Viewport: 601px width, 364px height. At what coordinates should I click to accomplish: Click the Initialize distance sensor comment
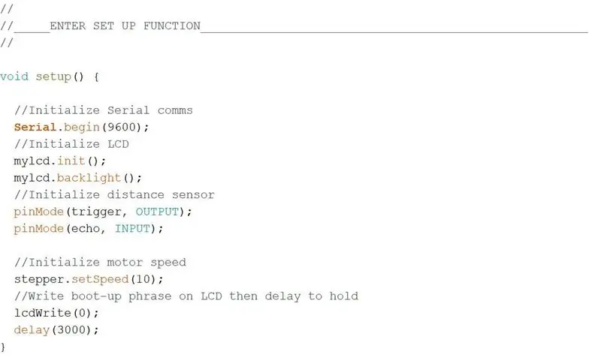point(114,195)
